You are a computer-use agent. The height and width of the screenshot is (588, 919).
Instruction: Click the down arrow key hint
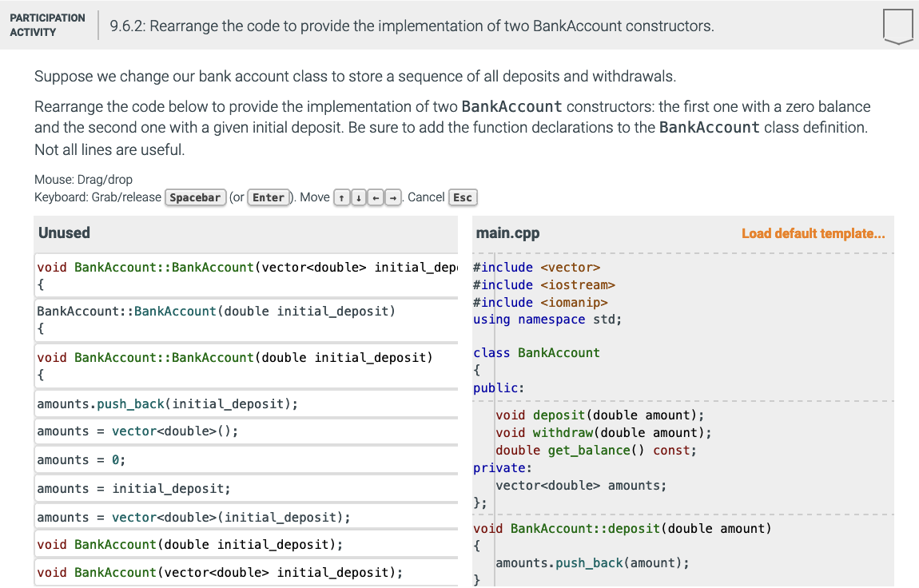[359, 198]
